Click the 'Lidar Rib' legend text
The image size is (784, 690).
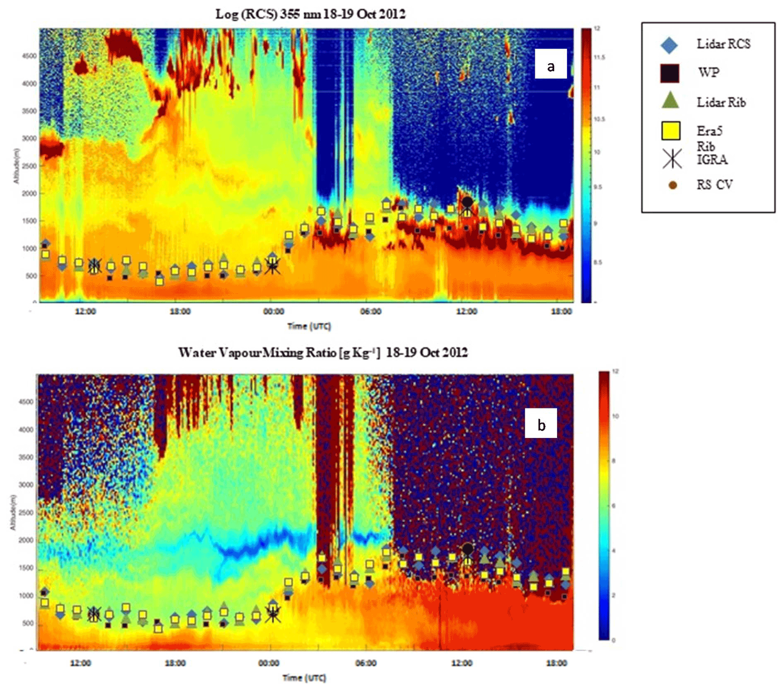pyautogui.click(x=721, y=102)
